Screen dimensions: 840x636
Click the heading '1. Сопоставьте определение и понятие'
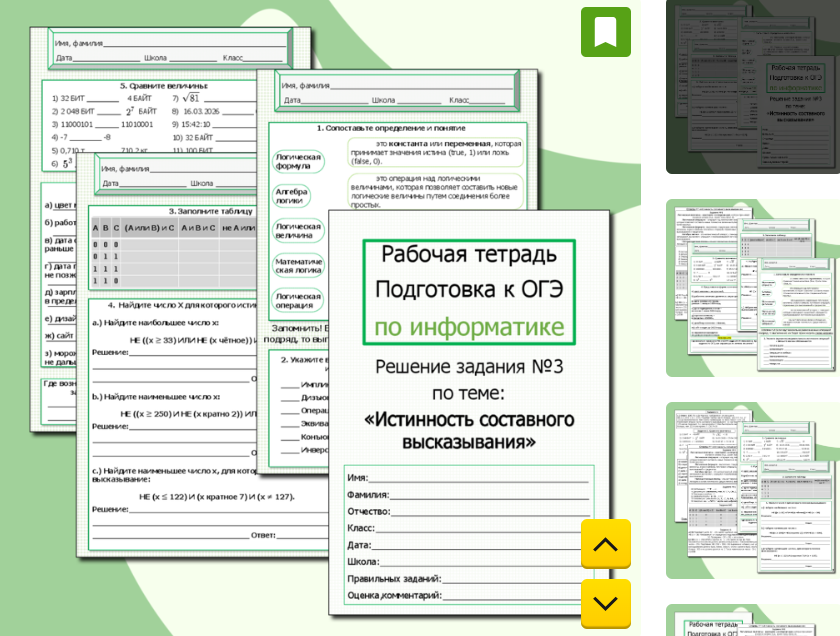391,128
